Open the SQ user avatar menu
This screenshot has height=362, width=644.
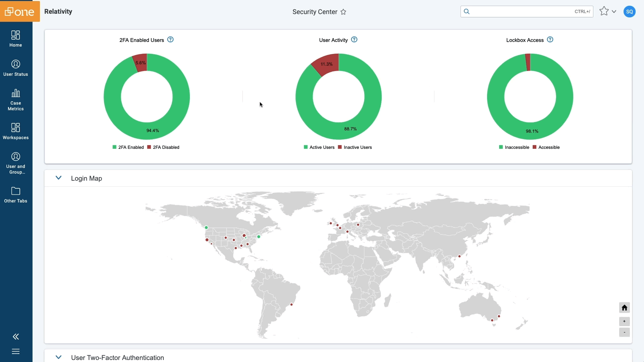pos(629,11)
